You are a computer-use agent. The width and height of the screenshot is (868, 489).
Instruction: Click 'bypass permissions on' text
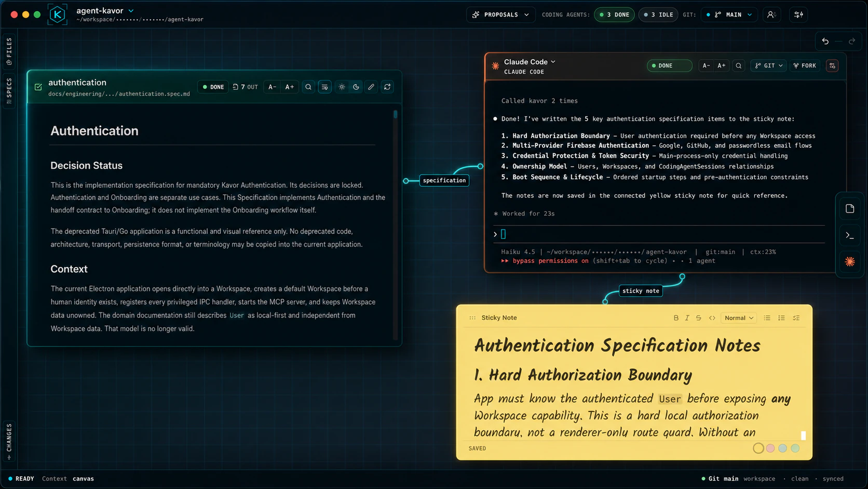coord(550,261)
